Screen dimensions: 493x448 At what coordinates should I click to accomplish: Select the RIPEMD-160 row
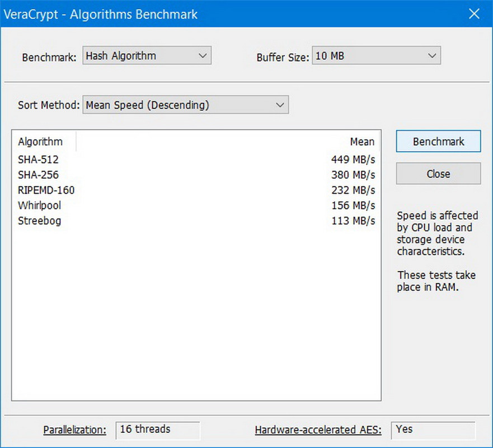(x=196, y=190)
